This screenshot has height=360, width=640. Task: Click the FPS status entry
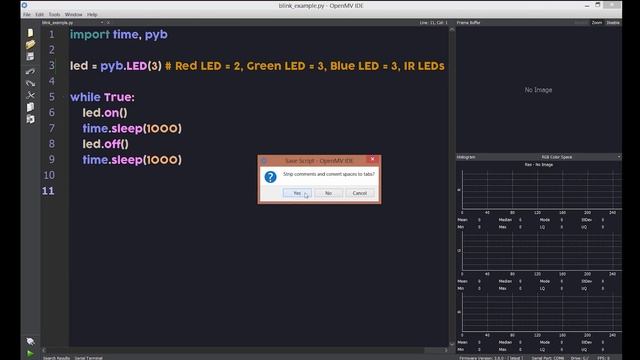[x=604, y=358]
